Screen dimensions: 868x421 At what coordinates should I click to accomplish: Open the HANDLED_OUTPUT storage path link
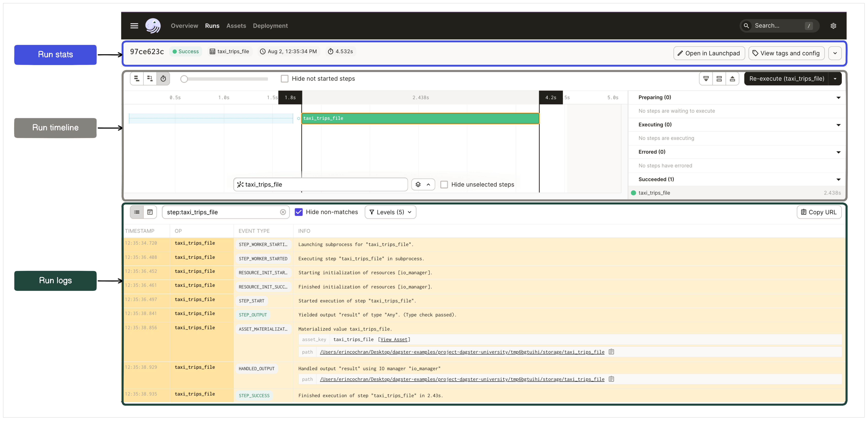462,379
